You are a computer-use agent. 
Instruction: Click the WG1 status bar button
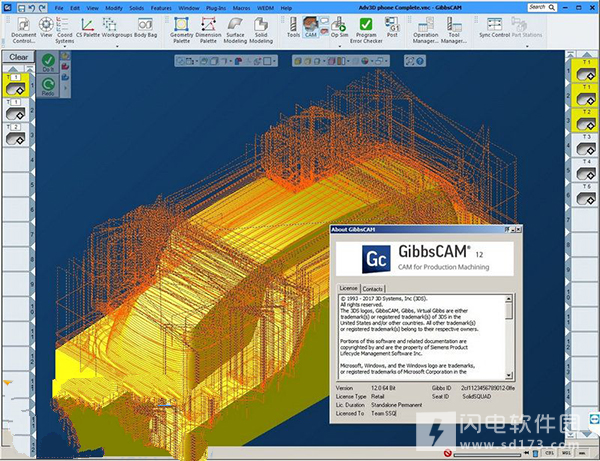566,453
